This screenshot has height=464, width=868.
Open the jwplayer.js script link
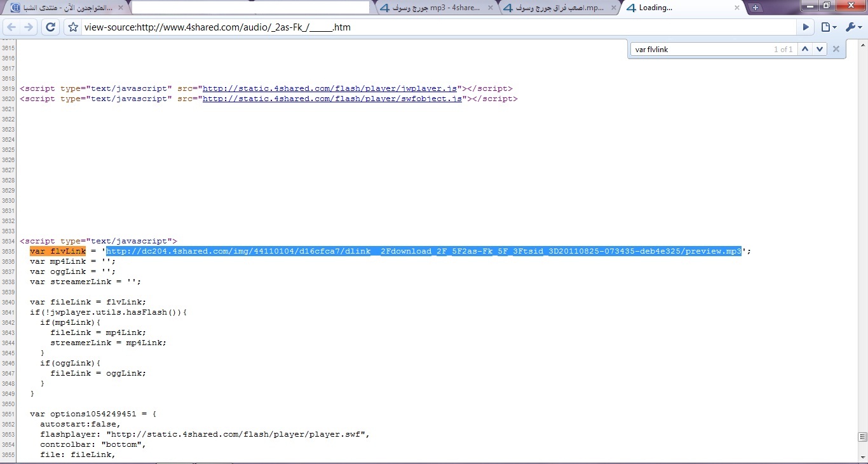click(x=330, y=89)
